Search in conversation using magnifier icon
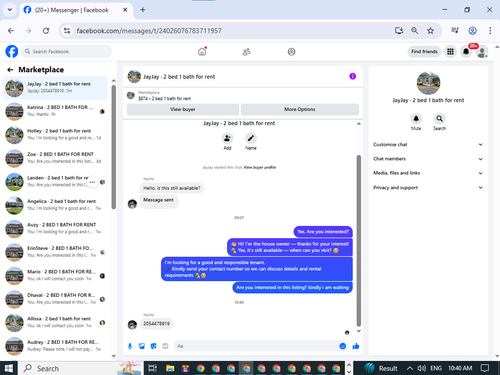This screenshot has height=375, width=500. (x=439, y=119)
